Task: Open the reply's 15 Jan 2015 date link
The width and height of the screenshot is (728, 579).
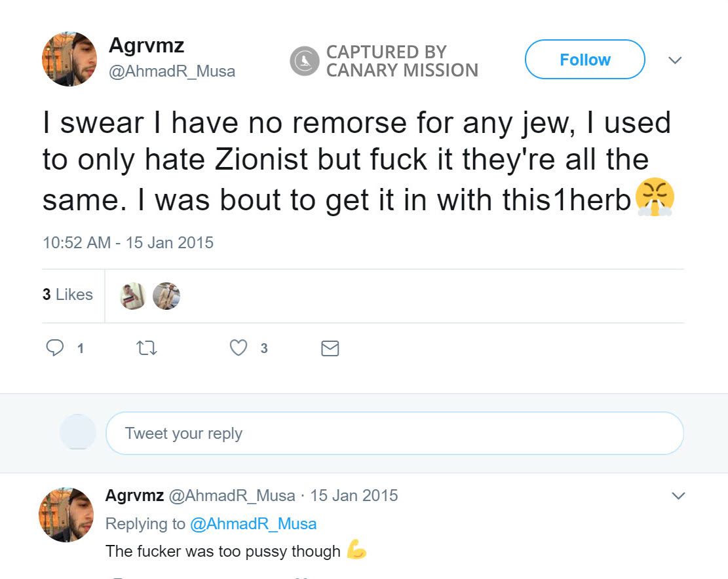Action: [x=354, y=495]
